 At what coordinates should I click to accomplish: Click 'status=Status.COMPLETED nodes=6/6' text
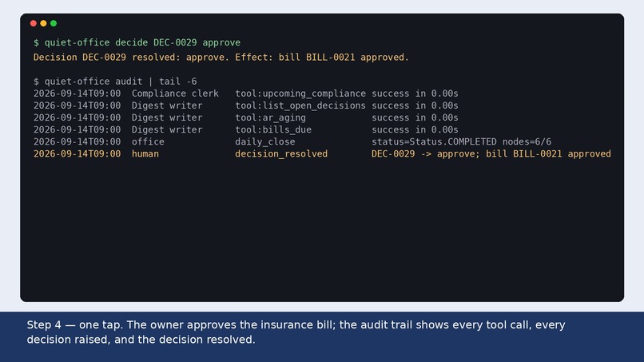coord(461,141)
